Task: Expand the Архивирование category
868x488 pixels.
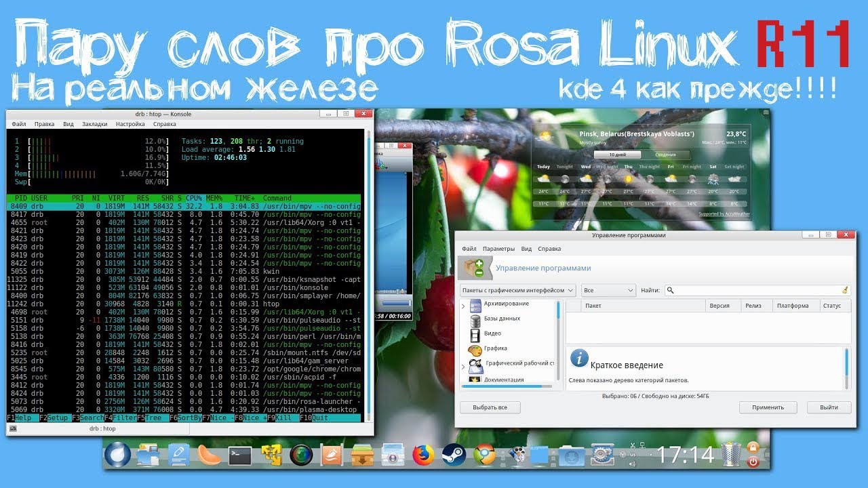Action: (464, 306)
